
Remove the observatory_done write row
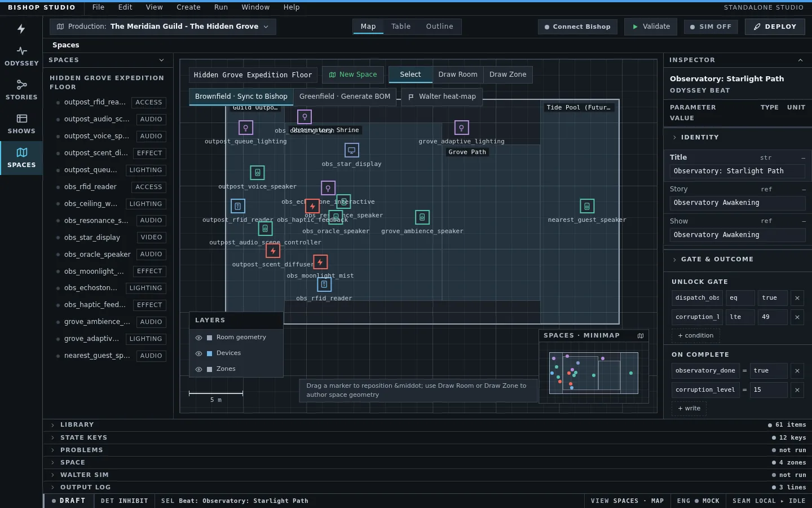797,371
